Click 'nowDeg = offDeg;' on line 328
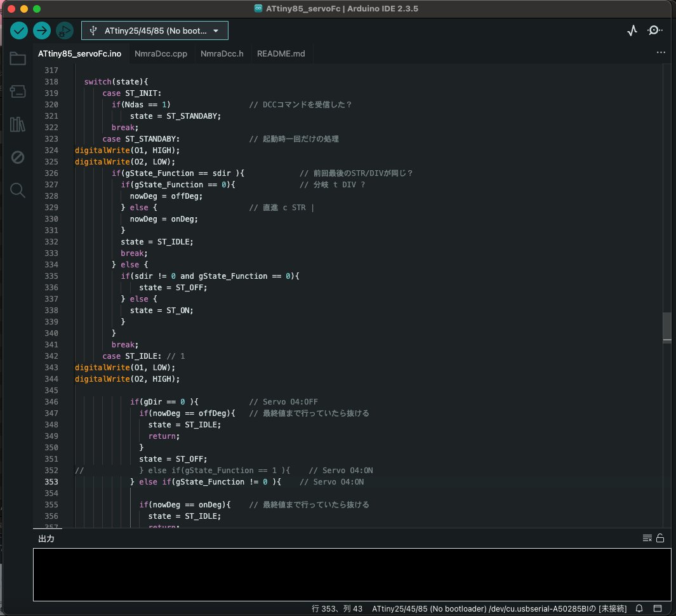This screenshot has width=676, height=616. 166,196
